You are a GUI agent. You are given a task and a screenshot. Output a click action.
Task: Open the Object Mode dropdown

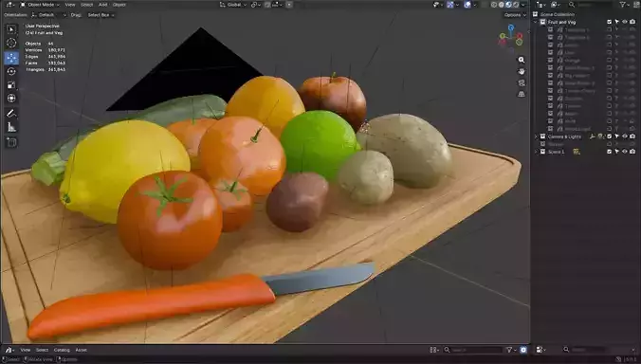pos(40,5)
